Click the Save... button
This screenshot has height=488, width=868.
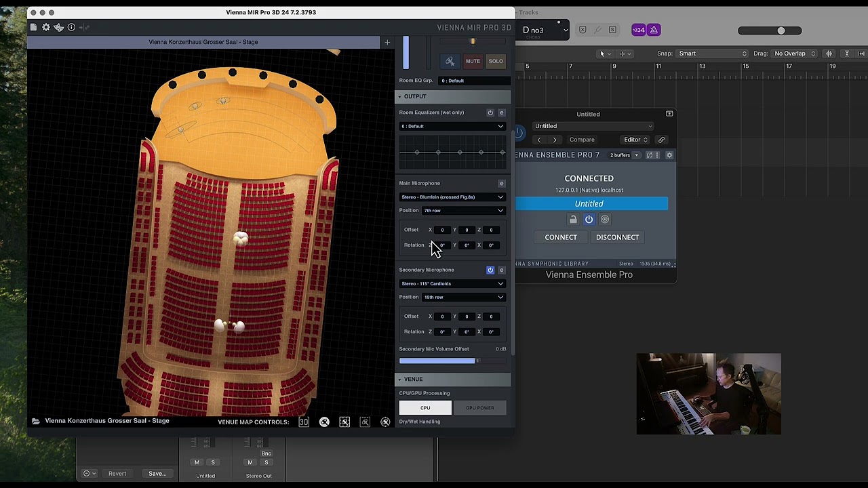point(157,474)
